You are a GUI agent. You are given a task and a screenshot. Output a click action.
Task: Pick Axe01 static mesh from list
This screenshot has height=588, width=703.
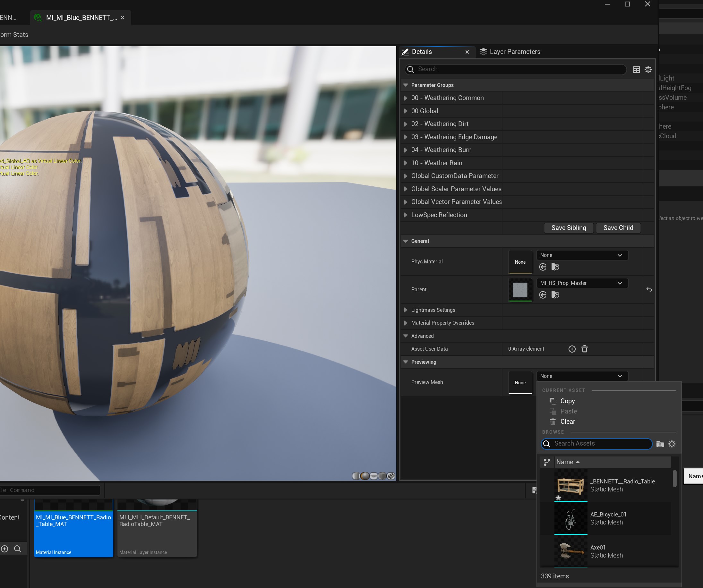(606, 551)
